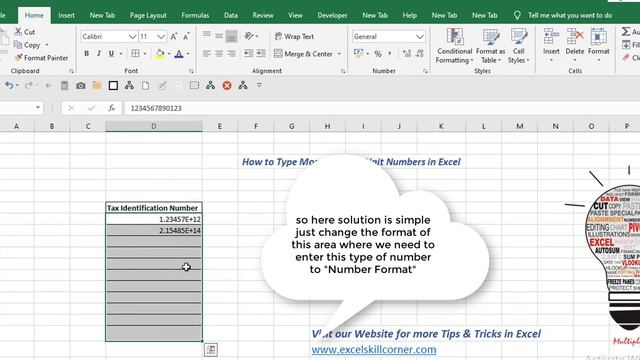Open the font size 11 dropdown

[161, 37]
